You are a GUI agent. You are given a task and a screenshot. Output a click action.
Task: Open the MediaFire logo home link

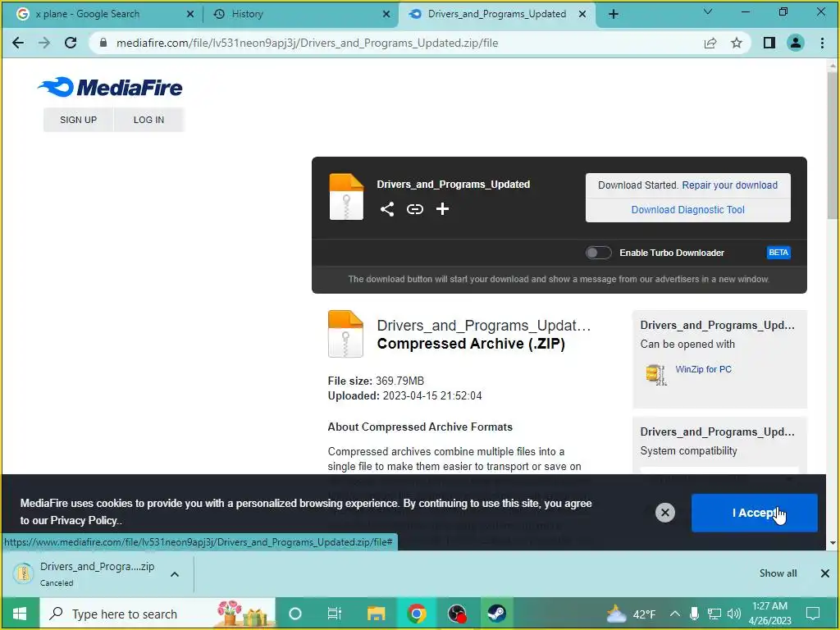coord(110,87)
